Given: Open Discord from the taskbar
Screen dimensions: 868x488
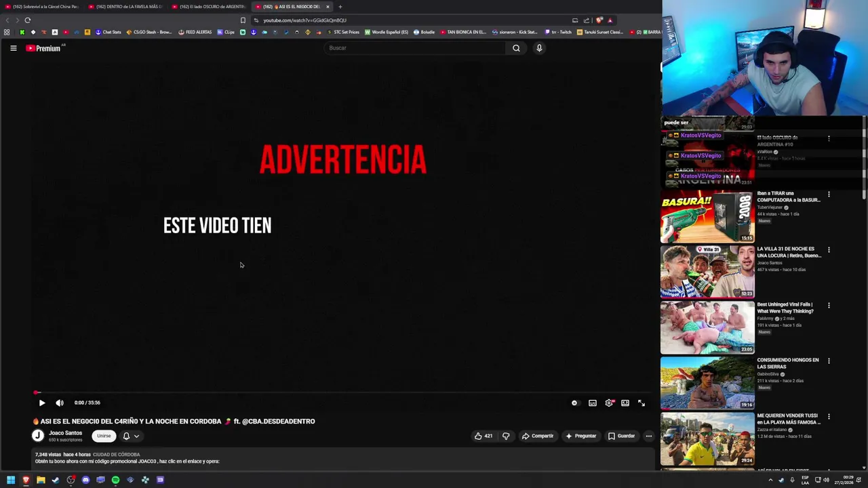Looking at the screenshot, I should pos(85,480).
